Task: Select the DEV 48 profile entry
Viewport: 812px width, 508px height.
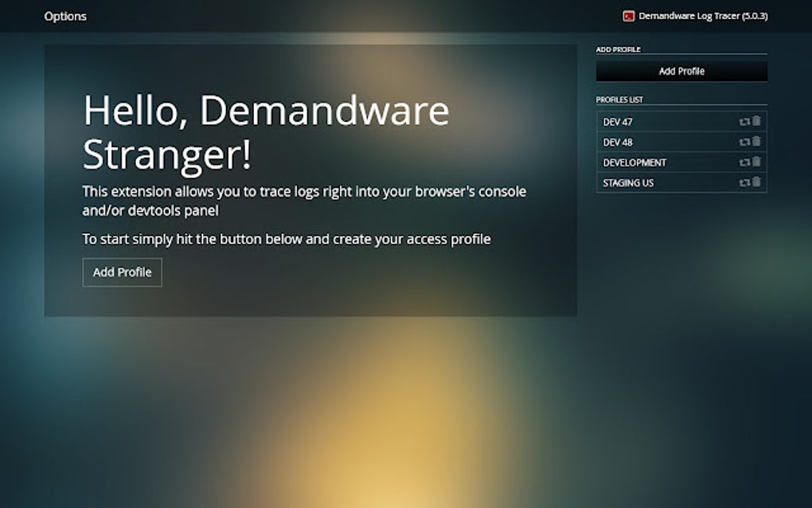Action: 629,142
